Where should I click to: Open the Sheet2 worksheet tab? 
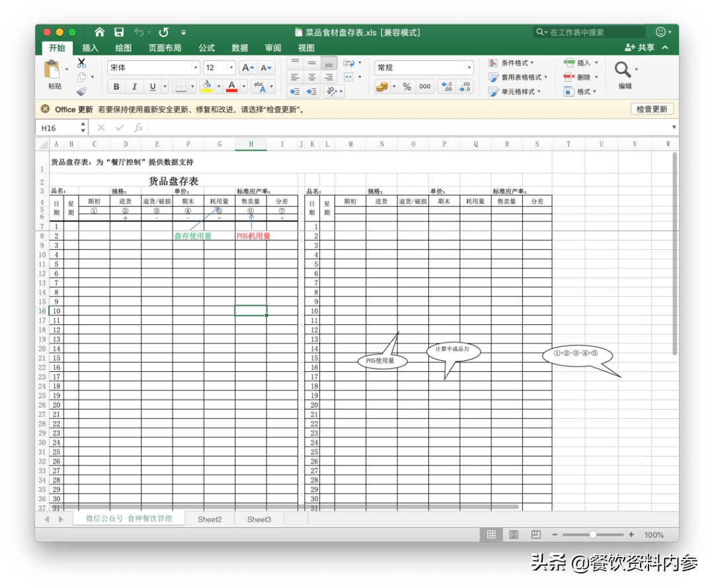tap(210, 519)
